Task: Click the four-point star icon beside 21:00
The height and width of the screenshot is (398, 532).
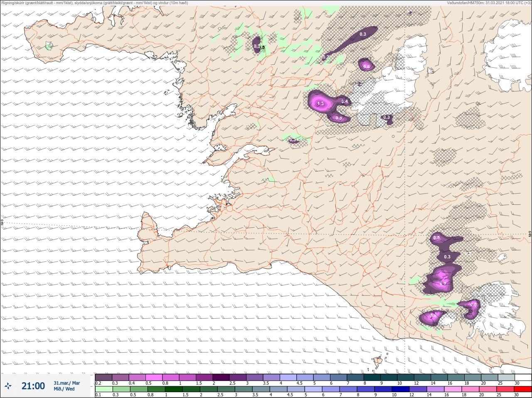Action: (x=8, y=387)
